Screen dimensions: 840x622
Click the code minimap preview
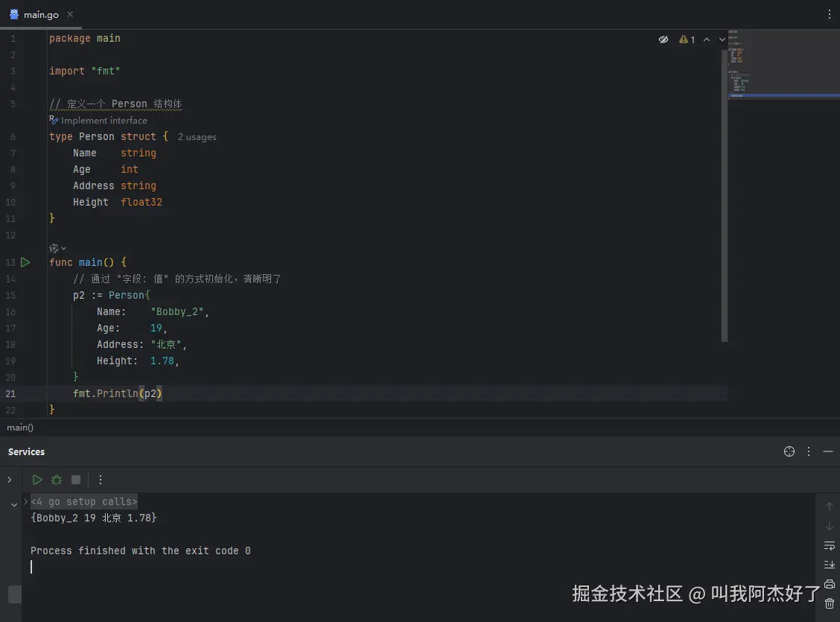pyautogui.click(x=783, y=64)
